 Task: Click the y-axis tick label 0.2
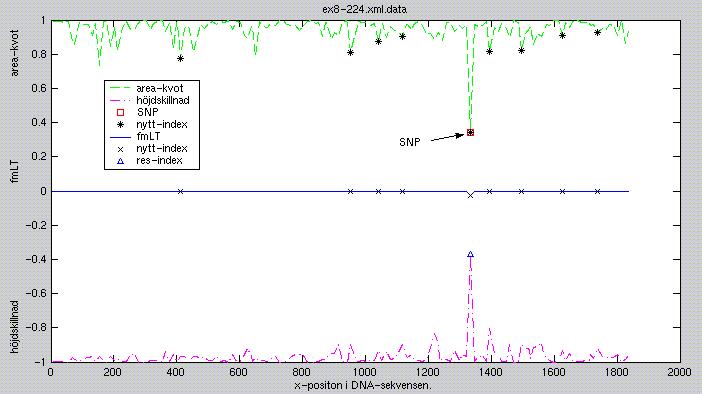[39, 157]
